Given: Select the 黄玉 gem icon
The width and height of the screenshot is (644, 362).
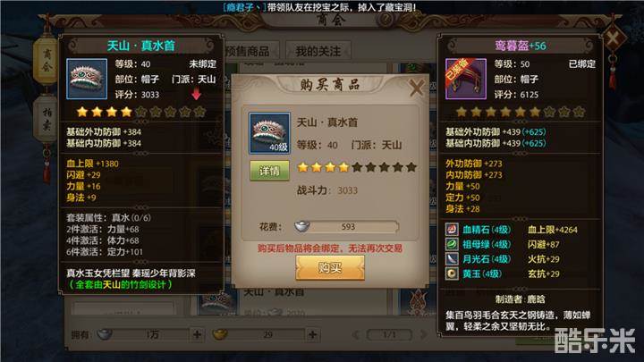Looking at the screenshot, I should tap(452, 274).
